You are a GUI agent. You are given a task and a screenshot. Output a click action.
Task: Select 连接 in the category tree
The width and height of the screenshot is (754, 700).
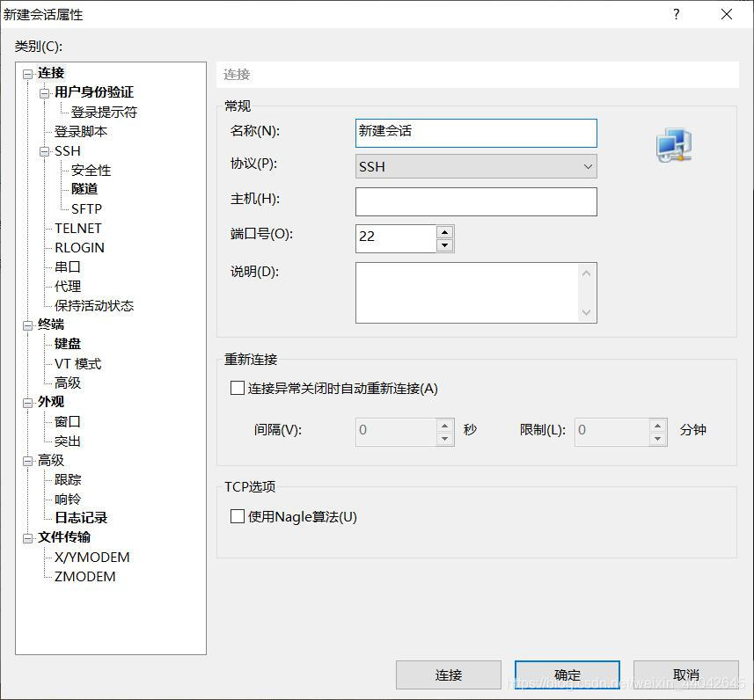click(x=51, y=73)
